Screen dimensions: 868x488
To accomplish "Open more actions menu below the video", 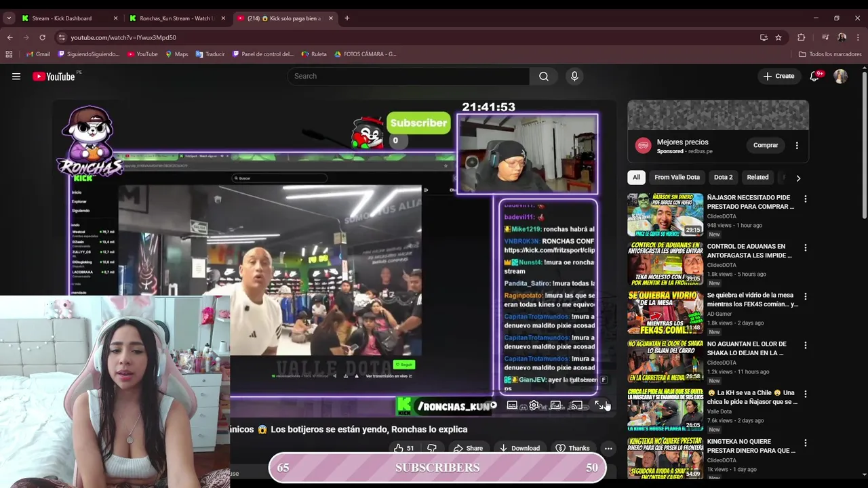I will tap(608, 448).
